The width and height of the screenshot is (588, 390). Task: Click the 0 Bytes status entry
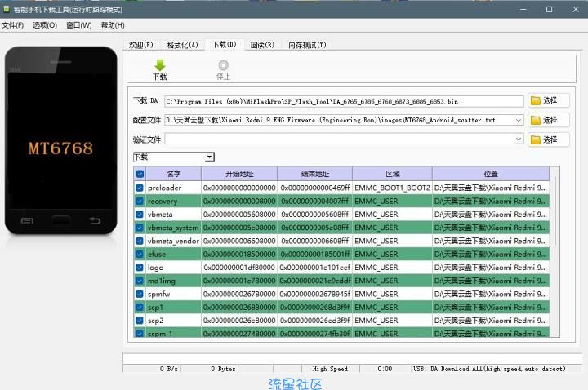223,369
